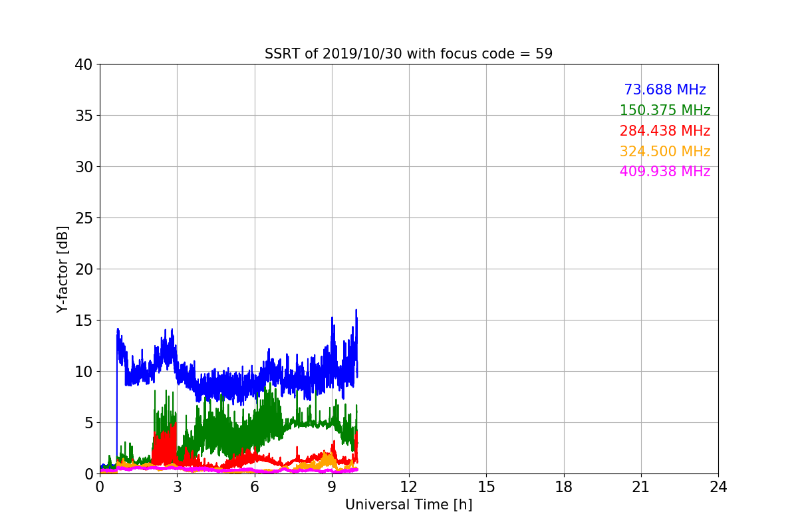Select the green '150.375 MHz' legend label
The image size is (798, 532).
(665, 110)
